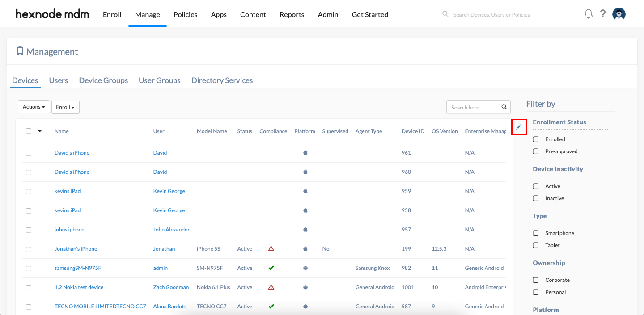Image resolution: width=644 pixels, height=315 pixels.
Task: Click the Apple platform icon for device 958
Action: (305, 210)
